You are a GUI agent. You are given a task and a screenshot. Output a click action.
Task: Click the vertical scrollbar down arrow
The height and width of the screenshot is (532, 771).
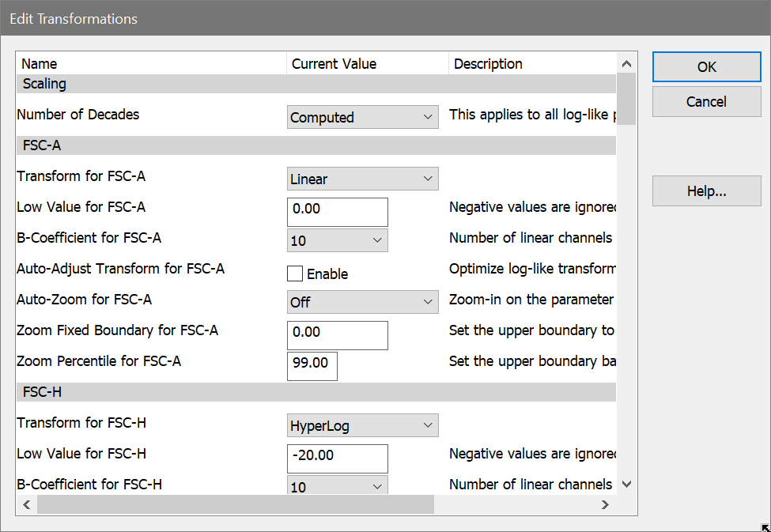pyautogui.click(x=626, y=485)
